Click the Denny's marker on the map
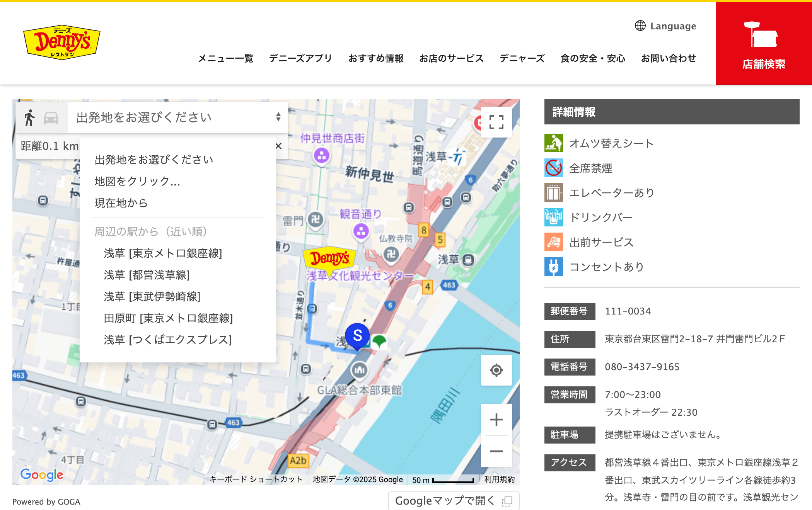 tap(330, 259)
